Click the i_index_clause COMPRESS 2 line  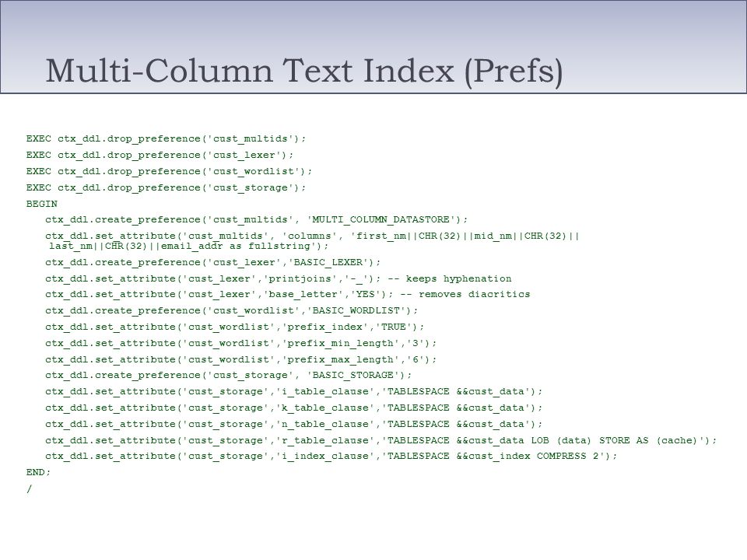pos(331,457)
